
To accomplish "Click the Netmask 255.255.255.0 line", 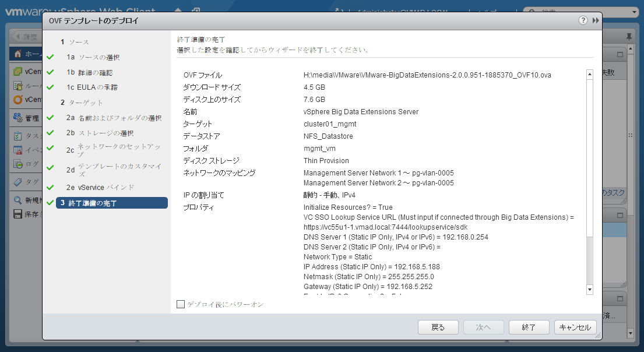I will click(x=369, y=276).
